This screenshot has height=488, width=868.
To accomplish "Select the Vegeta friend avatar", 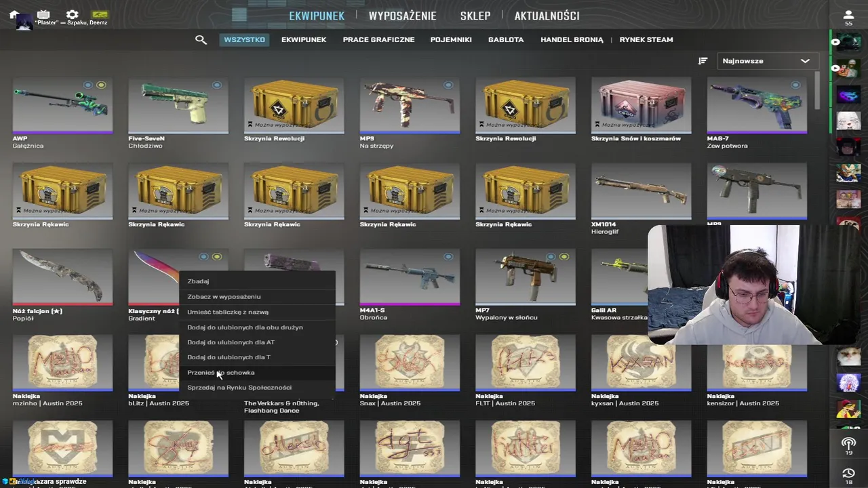I will 848,173.
